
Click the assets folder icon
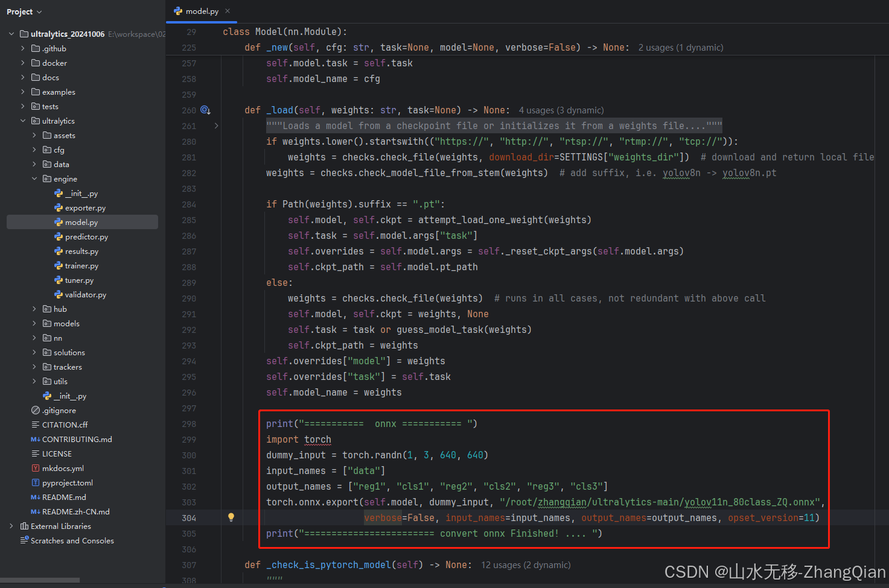[47, 135]
